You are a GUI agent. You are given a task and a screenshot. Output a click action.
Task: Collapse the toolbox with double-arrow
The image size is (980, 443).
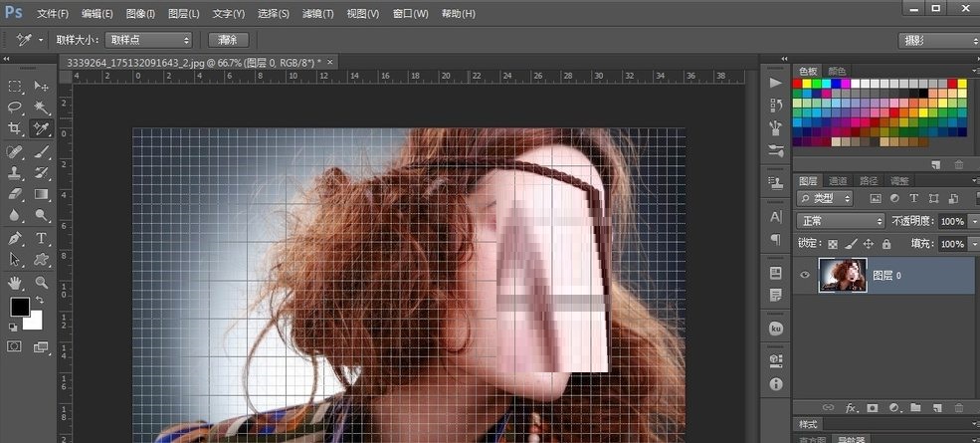(x=6, y=59)
